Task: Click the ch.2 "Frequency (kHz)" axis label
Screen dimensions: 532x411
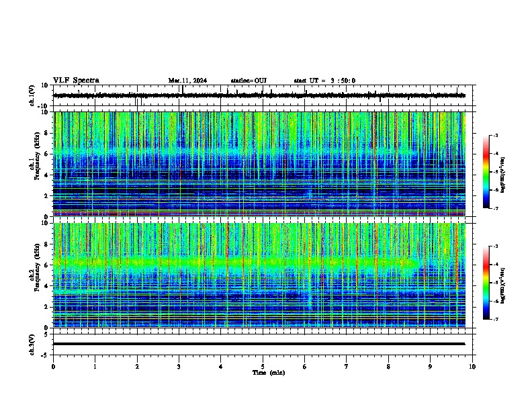Action: (37, 267)
